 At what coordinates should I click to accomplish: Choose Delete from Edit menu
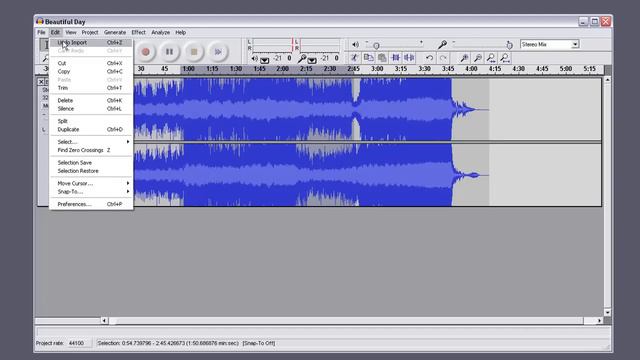pyautogui.click(x=91, y=100)
